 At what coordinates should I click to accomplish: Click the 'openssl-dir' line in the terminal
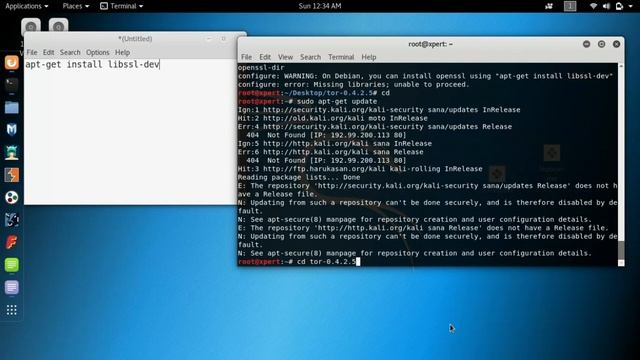tap(261, 68)
